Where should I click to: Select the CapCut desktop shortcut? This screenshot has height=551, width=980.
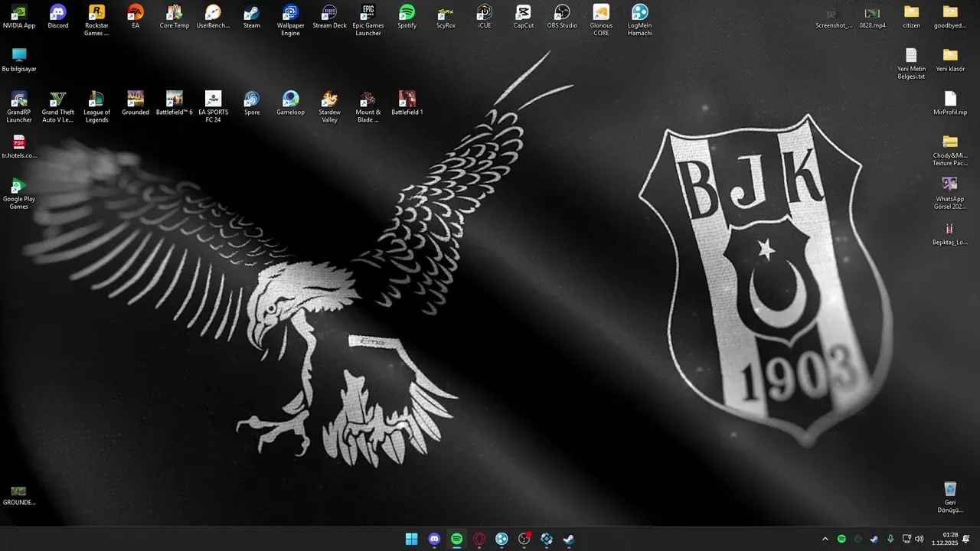(x=524, y=17)
